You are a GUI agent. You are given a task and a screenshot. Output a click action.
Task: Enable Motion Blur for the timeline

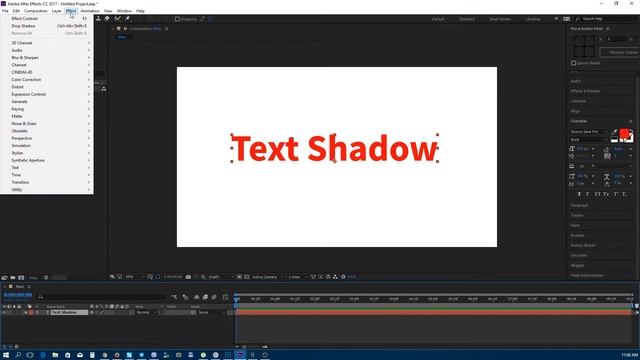(x=214, y=297)
